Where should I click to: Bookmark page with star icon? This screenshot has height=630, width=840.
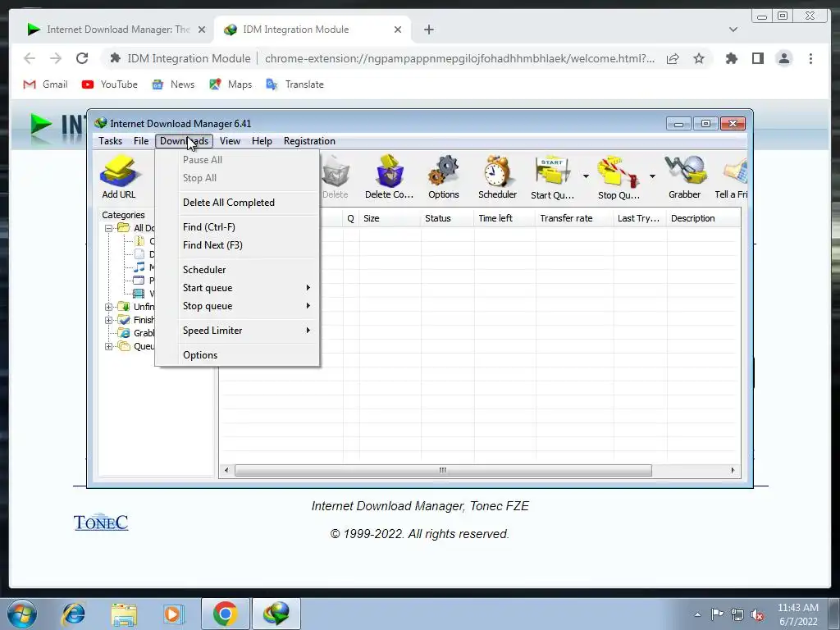tap(699, 58)
